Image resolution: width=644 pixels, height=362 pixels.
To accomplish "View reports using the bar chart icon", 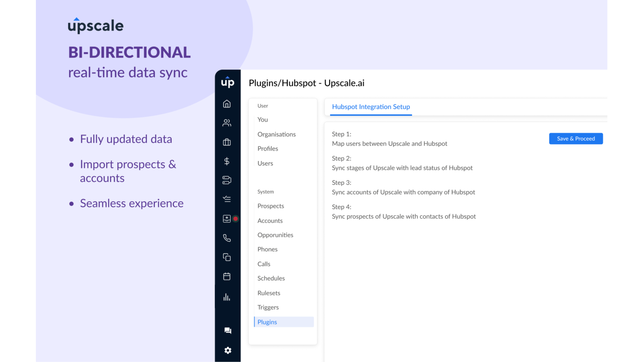I will pyautogui.click(x=227, y=297).
